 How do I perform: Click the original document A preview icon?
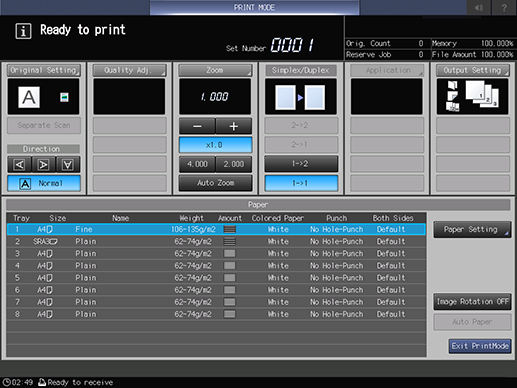(29, 97)
